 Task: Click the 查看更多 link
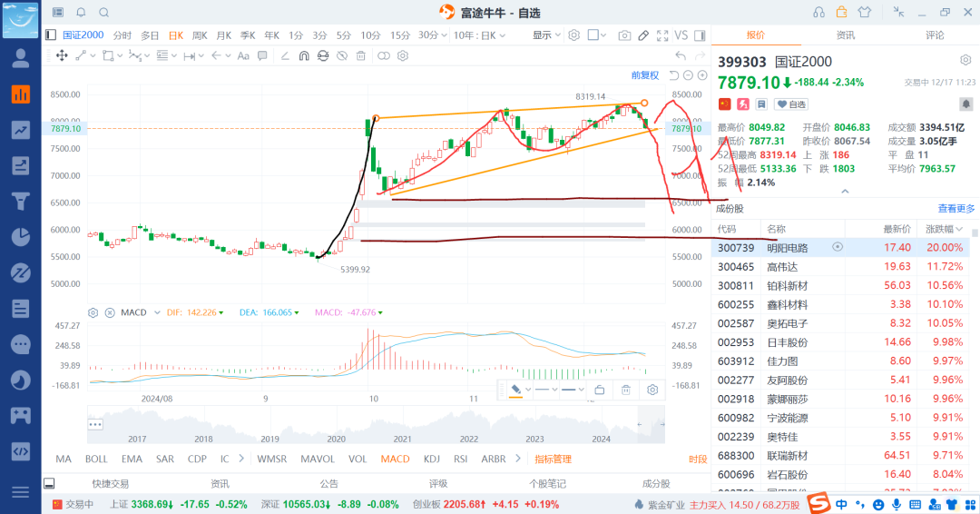pyautogui.click(x=956, y=209)
